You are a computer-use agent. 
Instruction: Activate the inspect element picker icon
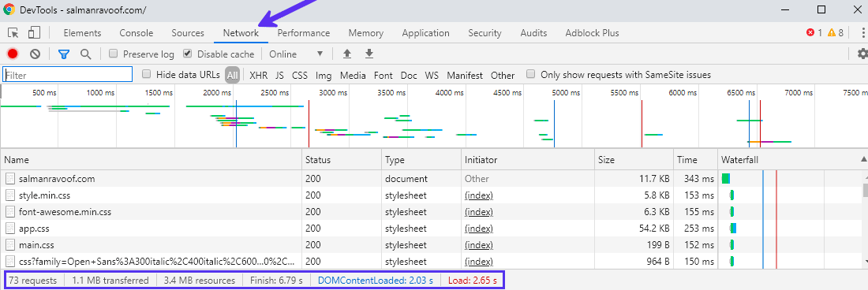pyautogui.click(x=13, y=32)
